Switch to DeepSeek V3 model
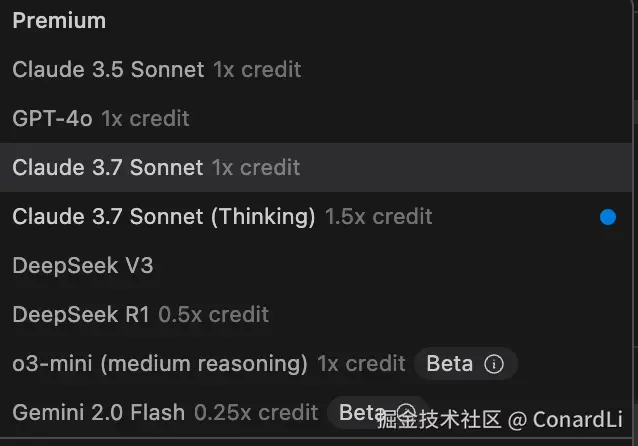The image size is (638, 446). pyautogui.click(x=82, y=266)
